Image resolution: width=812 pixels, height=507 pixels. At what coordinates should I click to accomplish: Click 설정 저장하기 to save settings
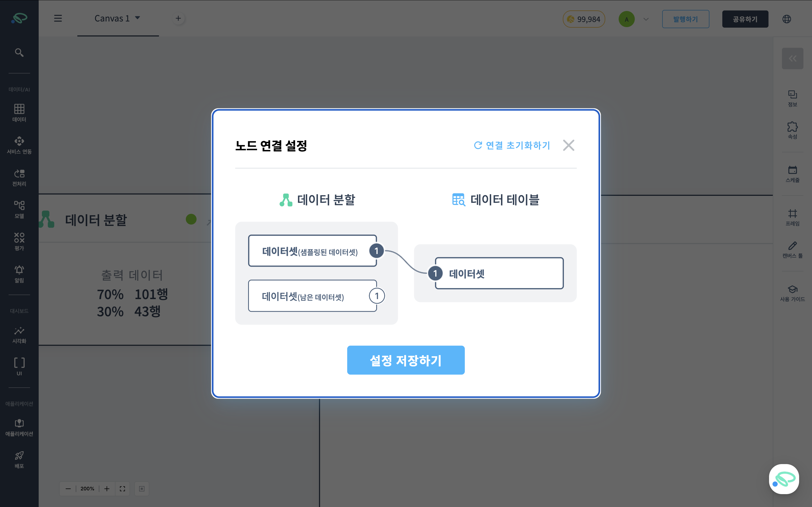click(x=406, y=360)
